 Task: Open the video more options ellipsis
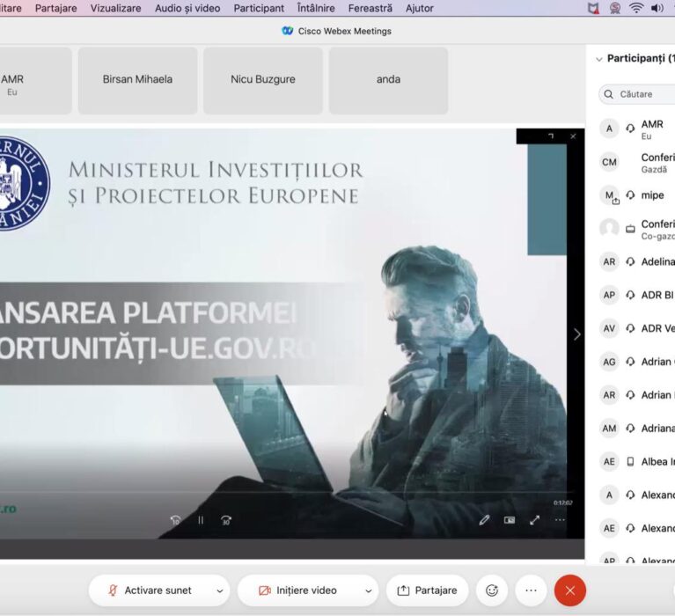[x=560, y=520]
